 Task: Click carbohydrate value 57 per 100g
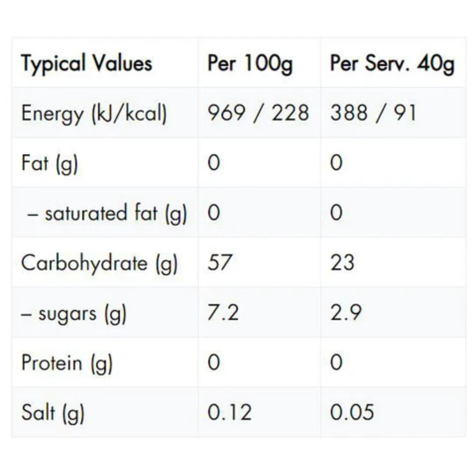click(220, 262)
